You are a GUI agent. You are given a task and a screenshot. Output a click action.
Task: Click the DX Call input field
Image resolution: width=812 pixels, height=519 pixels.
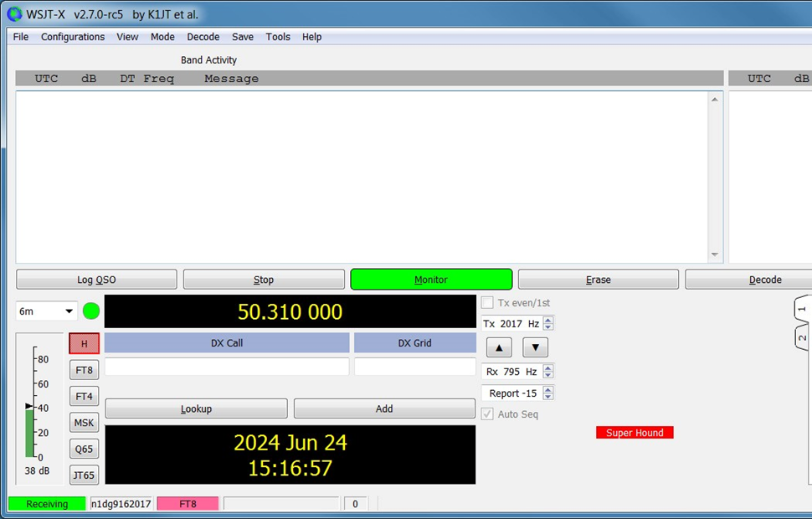(x=227, y=367)
